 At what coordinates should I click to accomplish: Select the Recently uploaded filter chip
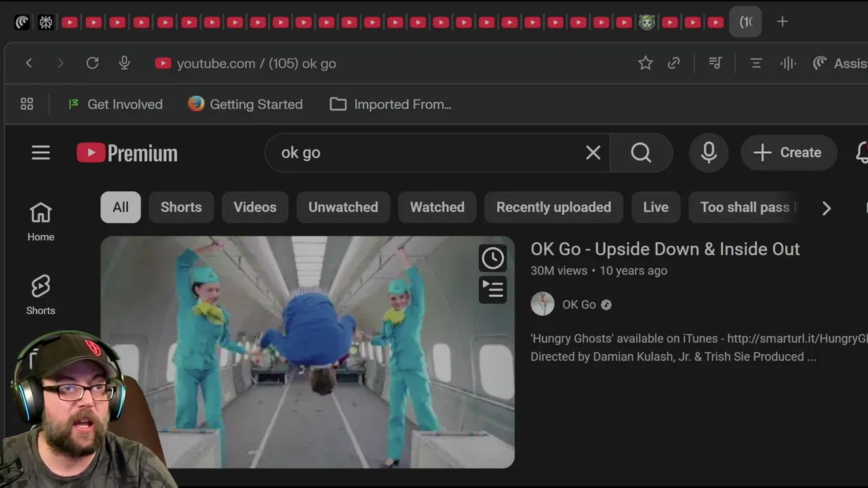(553, 207)
